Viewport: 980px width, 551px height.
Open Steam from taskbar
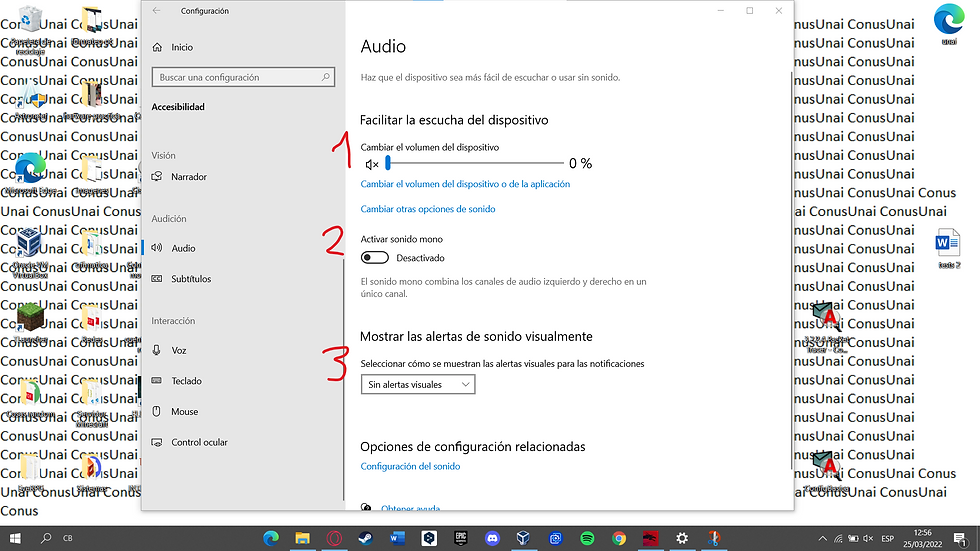366,538
